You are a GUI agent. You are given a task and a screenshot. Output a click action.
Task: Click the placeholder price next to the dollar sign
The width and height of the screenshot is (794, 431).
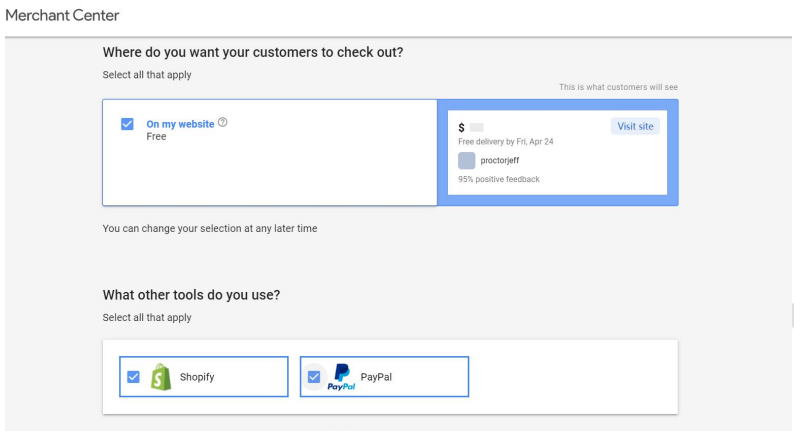[x=476, y=128]
